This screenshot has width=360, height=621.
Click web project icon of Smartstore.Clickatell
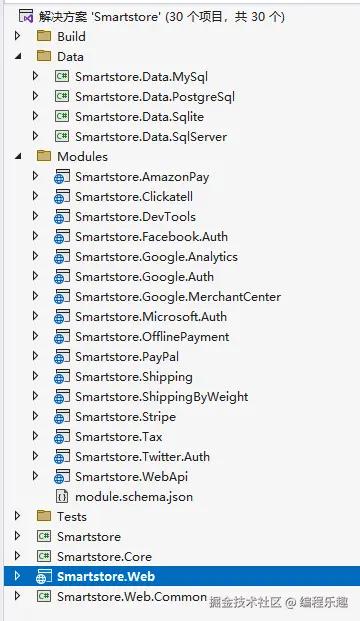click(62, 196)
